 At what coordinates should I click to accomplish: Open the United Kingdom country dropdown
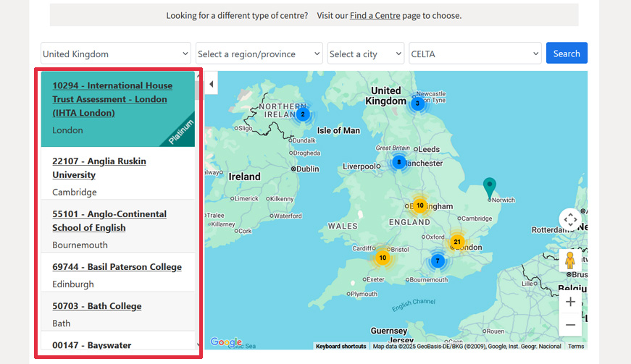tap(115, 54)
